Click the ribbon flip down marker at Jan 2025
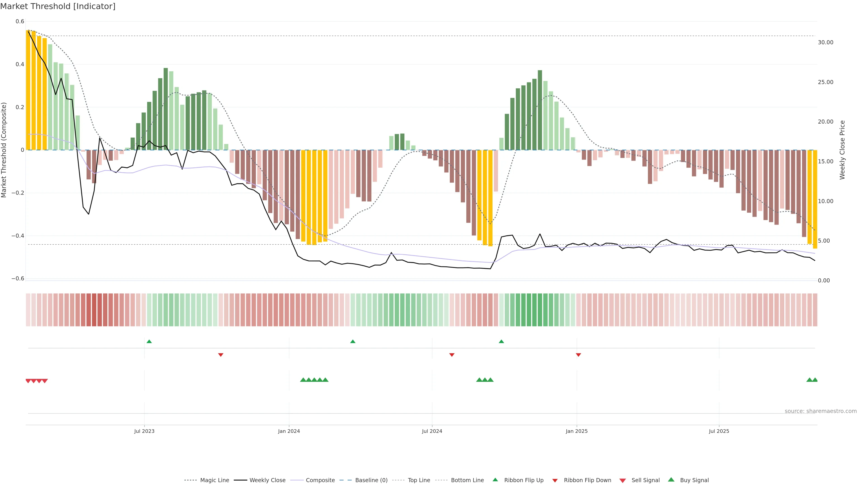Screen dimensions: 868x488 point(578,355)
